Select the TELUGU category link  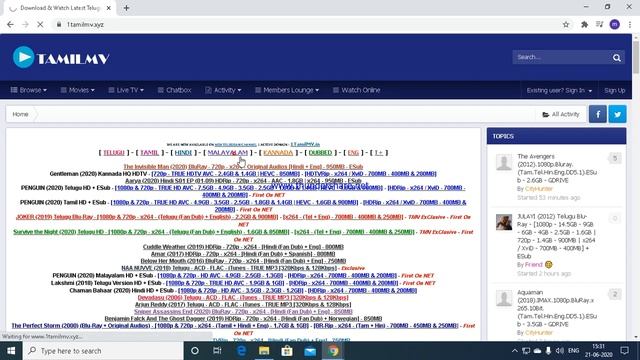click(x=113, y=153)
